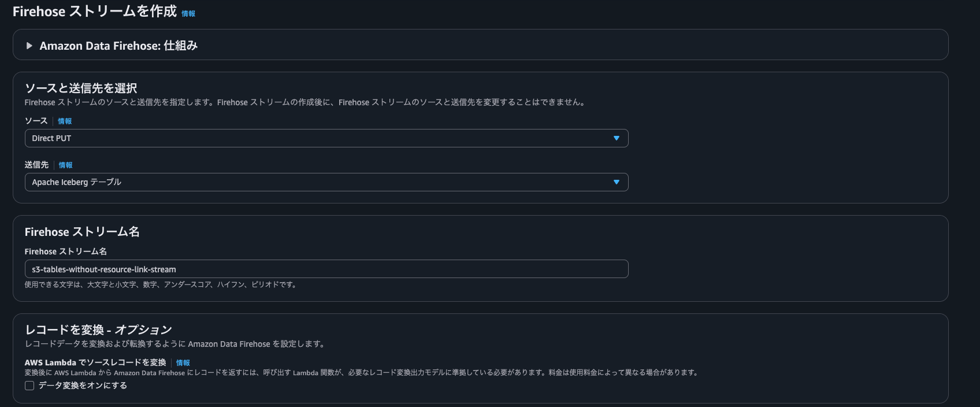Enable the データ変換をオンにする checkbox
Image resolution: width=980 pixels, height=407 pixels.
click(29, 386)
